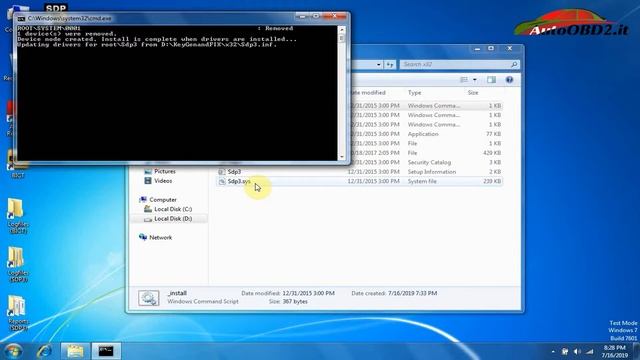
Task: Switch to the cmd.exe taskbar button
Action: tap(106, 351)
